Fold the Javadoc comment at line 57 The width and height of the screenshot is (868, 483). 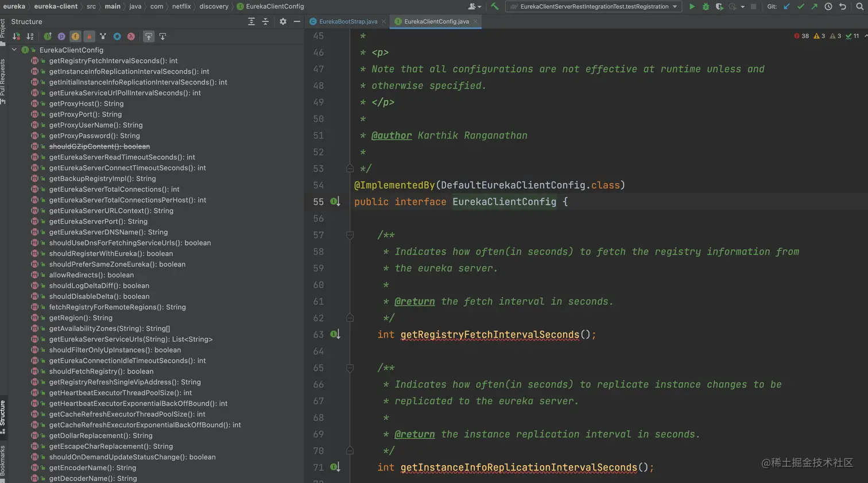coord(350,235)
